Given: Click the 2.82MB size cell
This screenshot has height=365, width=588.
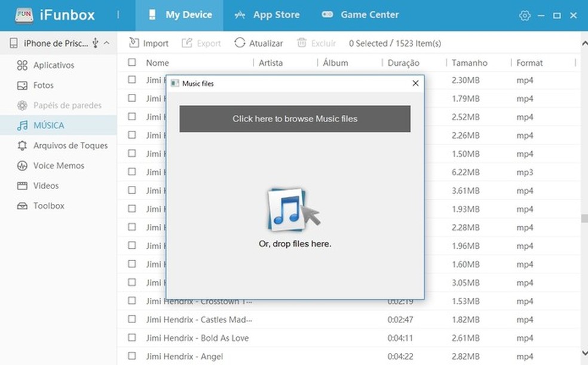Looking at the screenshot, I should (x=465, y=357).
